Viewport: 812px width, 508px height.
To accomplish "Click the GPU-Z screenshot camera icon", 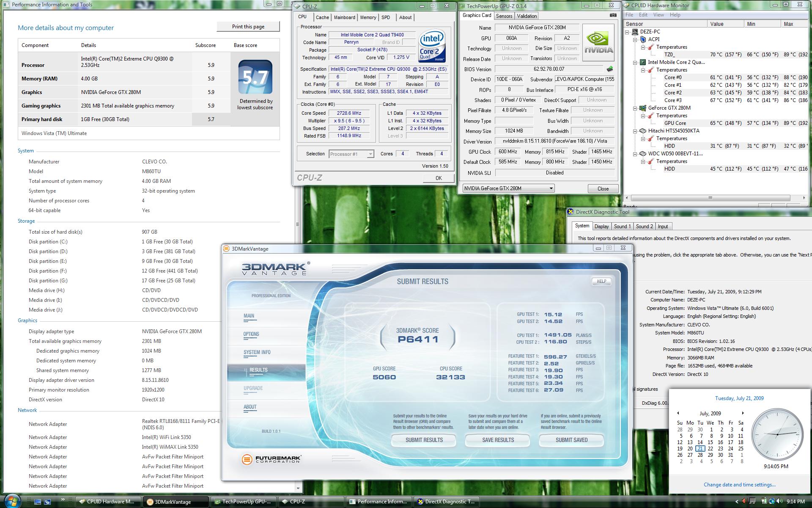I will [613, 15].
